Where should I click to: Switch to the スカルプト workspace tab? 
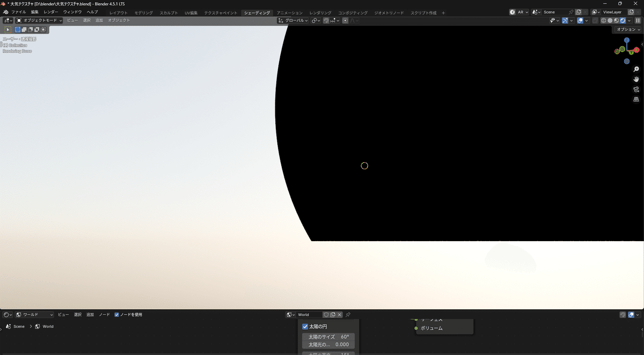tap(169, 12)
